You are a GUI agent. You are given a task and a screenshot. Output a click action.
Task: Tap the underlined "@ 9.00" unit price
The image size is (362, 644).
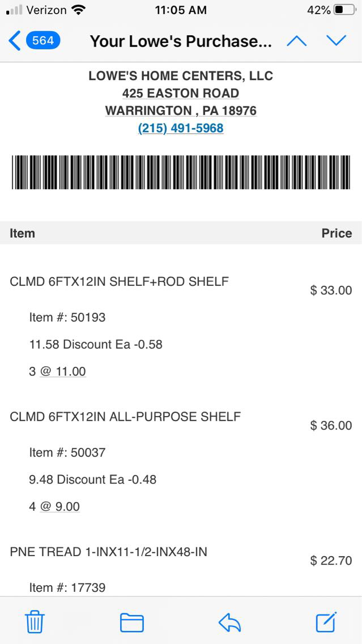click(60, 507)
